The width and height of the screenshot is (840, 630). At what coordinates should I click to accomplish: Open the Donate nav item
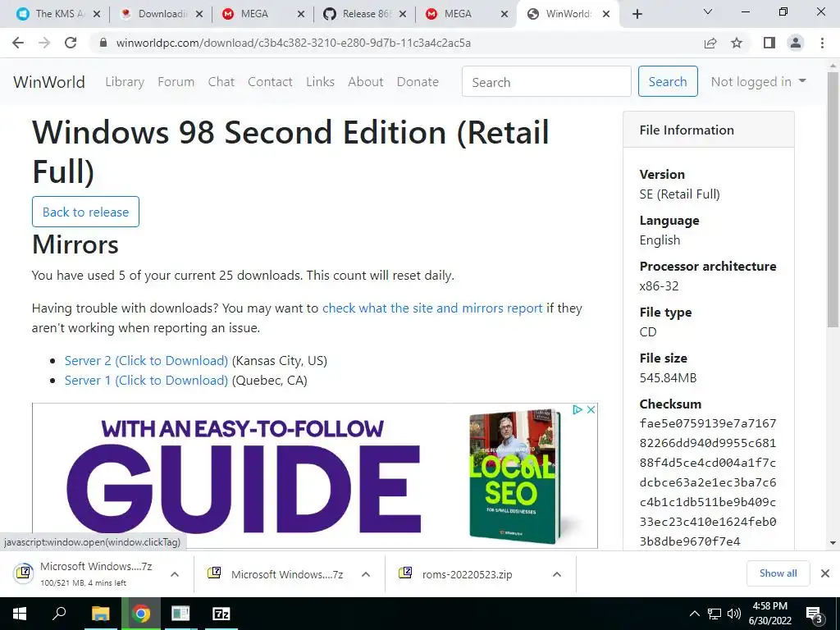point(418,82)
